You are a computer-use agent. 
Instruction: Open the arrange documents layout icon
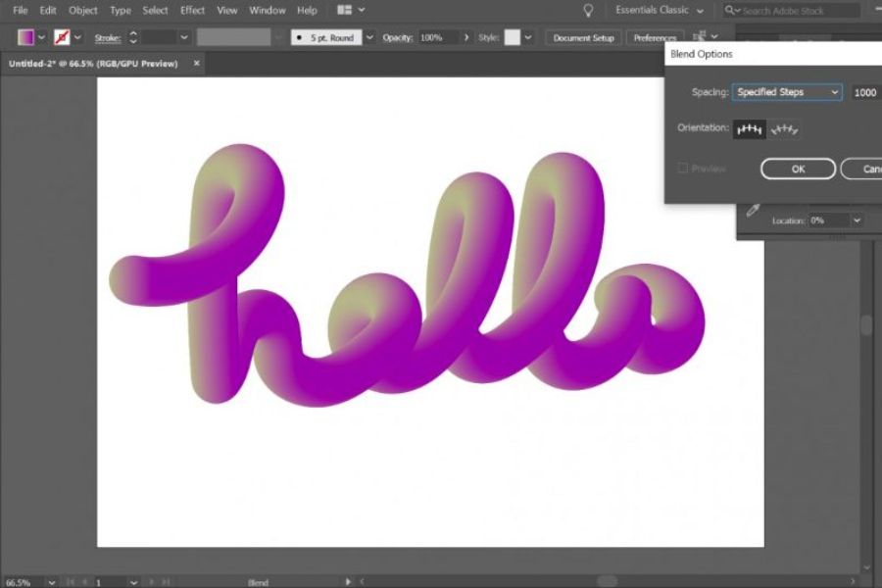350,10
